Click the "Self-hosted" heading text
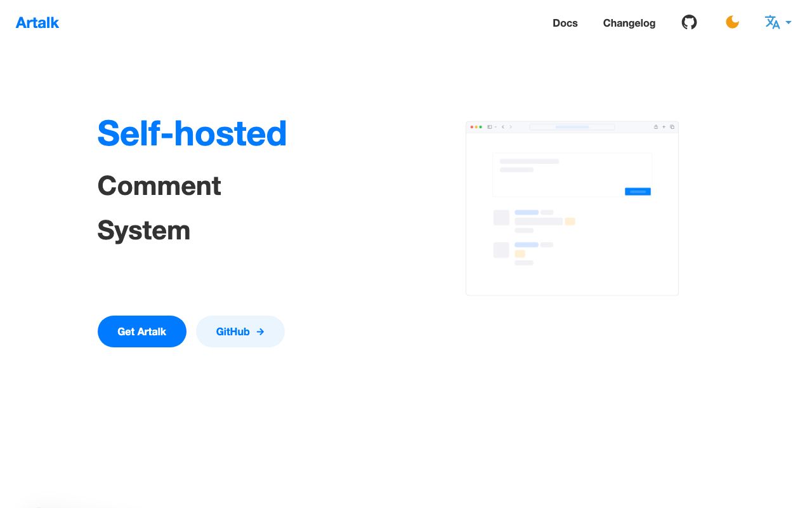 tap(192, 133)
